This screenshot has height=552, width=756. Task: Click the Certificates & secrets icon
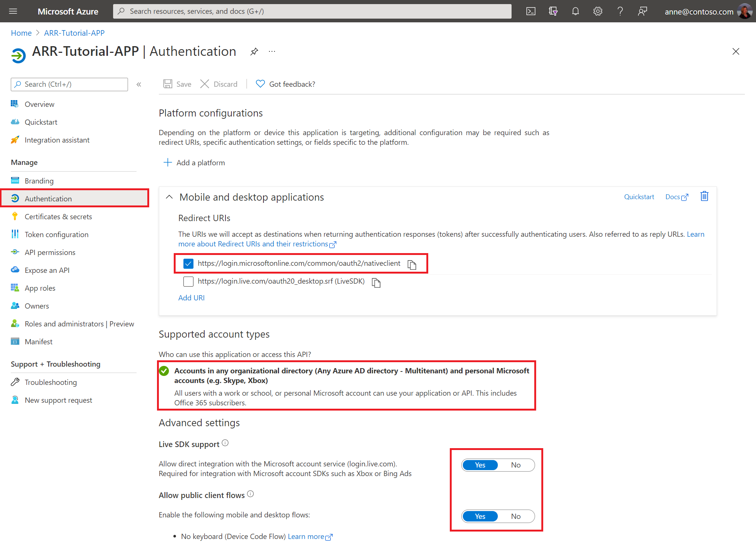[15, 216]
